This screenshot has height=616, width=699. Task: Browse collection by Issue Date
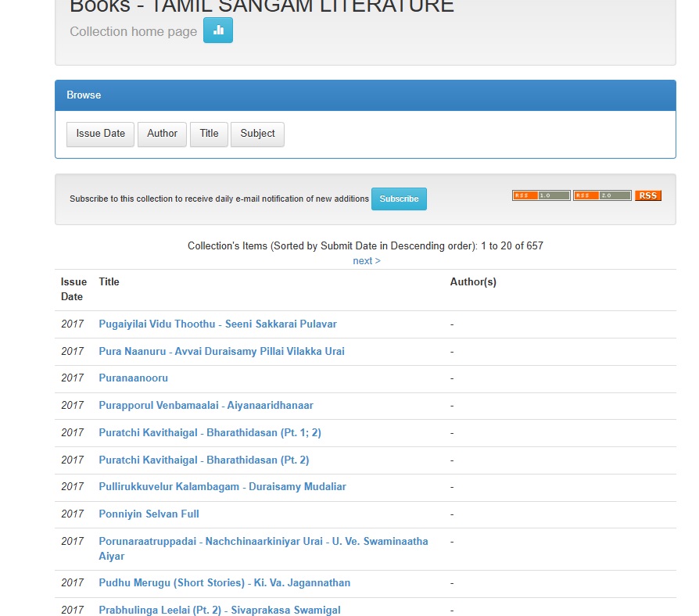(100, 134)
